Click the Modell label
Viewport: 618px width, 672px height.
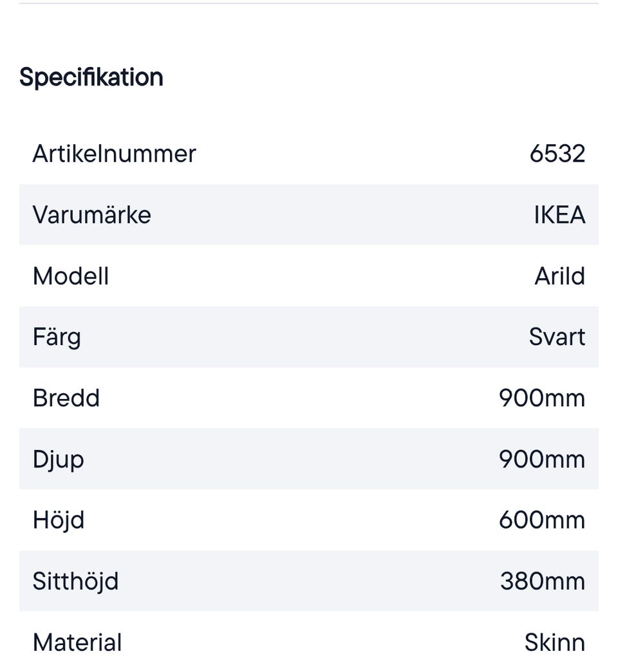[71, 276]
